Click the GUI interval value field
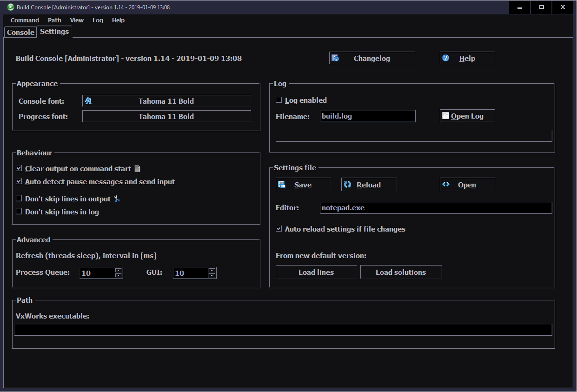Screen dimensions: 577x392 191,273
